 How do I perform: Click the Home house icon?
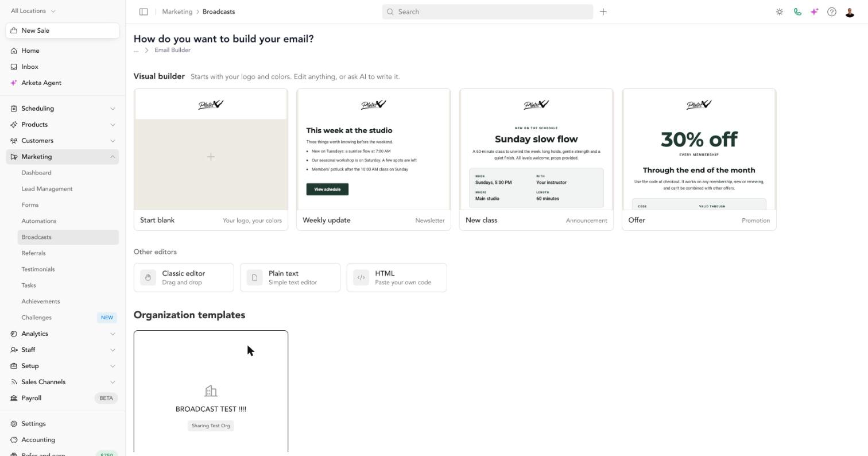14,51
